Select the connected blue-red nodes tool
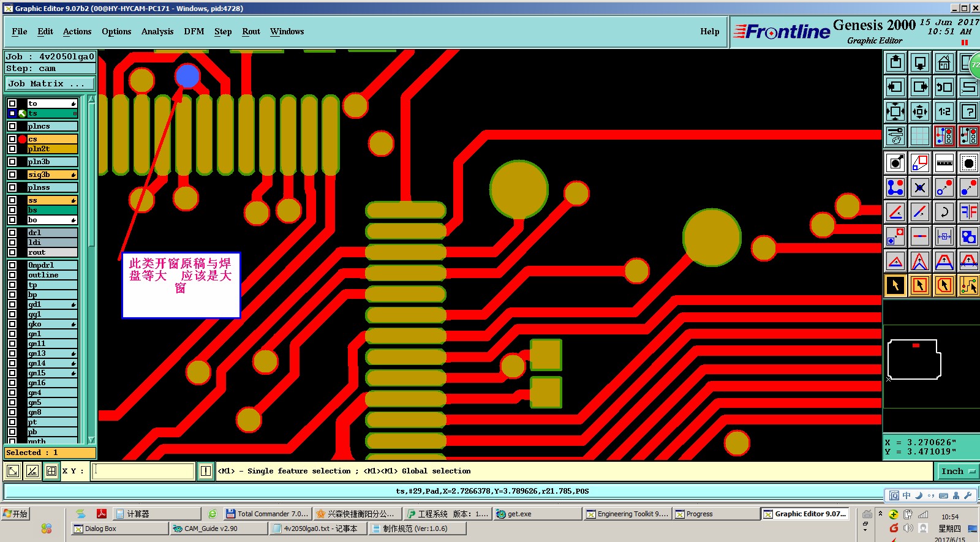 895,187
